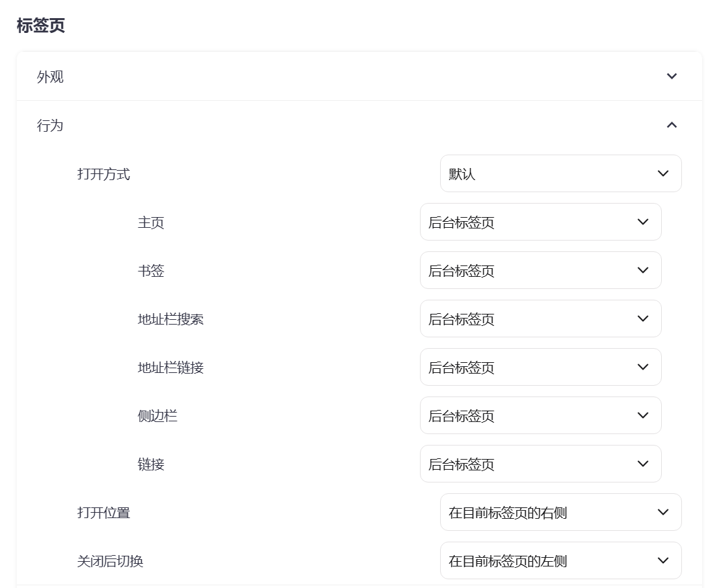Click the 标签页 page heading
This screenshot has height=588, width=727.
point(40,26)
